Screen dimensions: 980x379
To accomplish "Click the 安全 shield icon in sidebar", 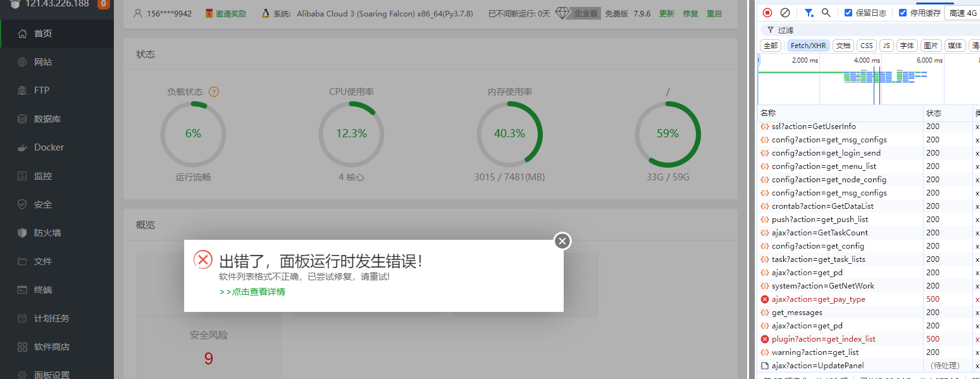I will (22, 204).
